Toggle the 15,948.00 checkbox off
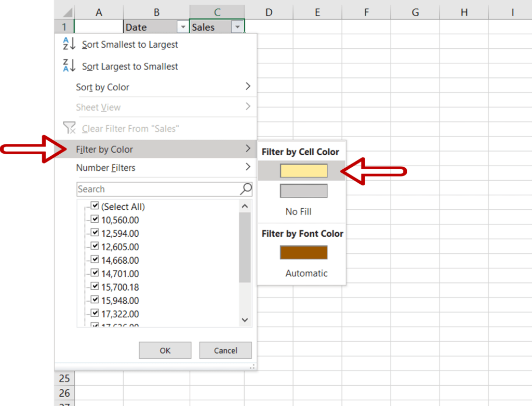The height and width of the screenshot is (406, 532). point(95,300)
